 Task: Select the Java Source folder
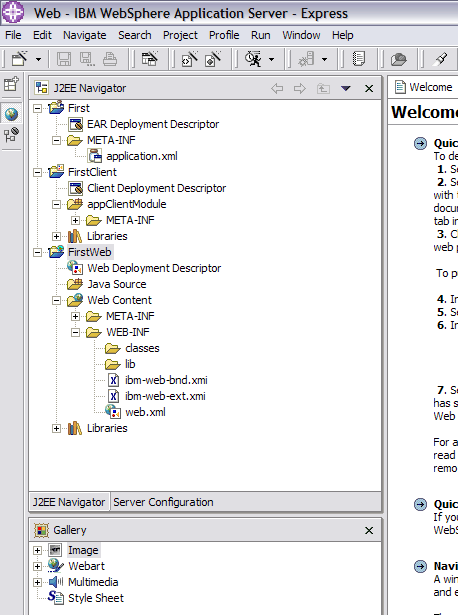(117, 284)
